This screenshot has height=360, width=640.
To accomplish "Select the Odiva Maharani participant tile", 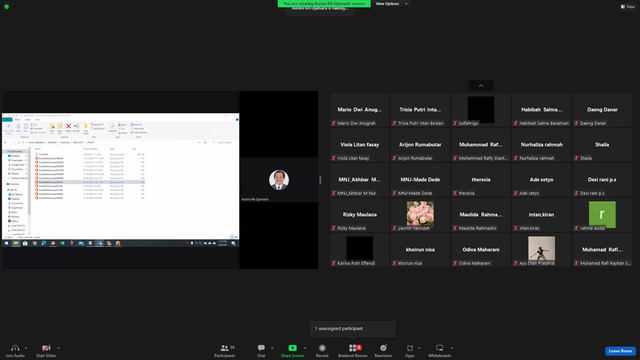I will tap(481, 250).
